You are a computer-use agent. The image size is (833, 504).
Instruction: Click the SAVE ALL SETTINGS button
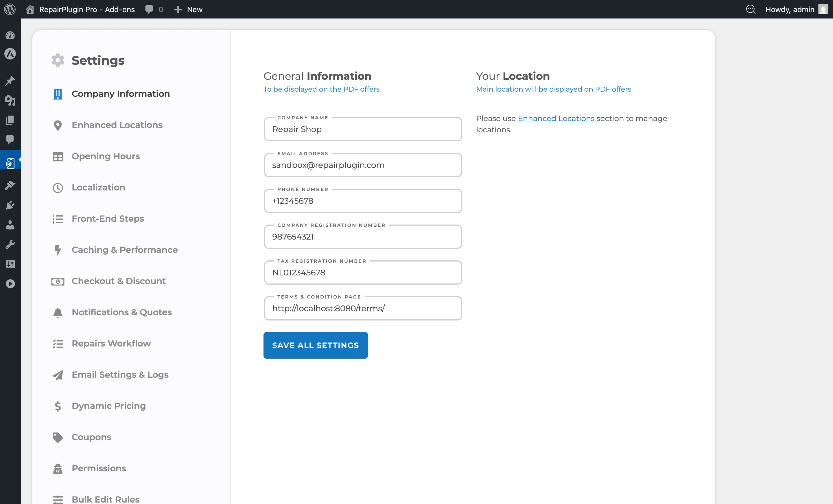point(316,345)
